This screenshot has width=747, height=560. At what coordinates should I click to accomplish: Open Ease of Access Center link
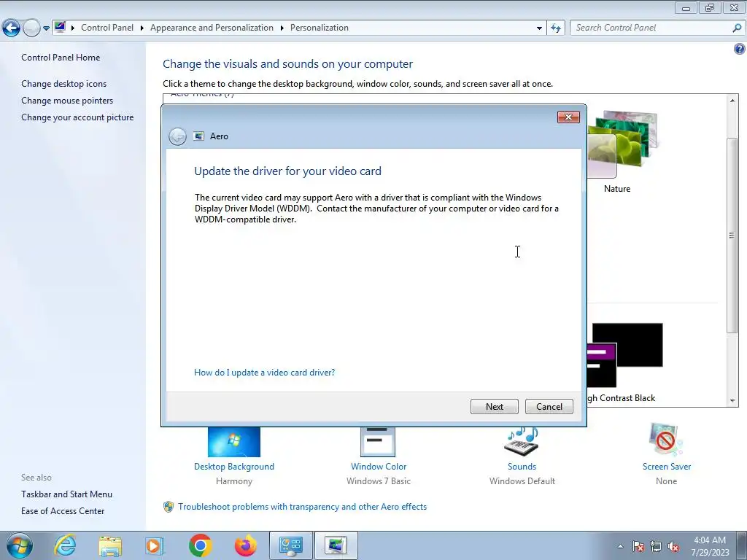pos(63,511)
